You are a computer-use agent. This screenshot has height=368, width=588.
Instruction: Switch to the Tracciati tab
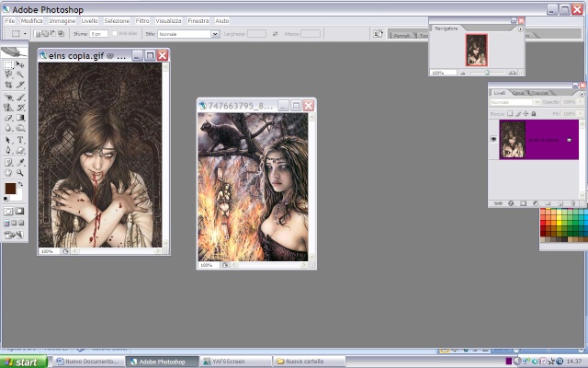pos(539,93)
